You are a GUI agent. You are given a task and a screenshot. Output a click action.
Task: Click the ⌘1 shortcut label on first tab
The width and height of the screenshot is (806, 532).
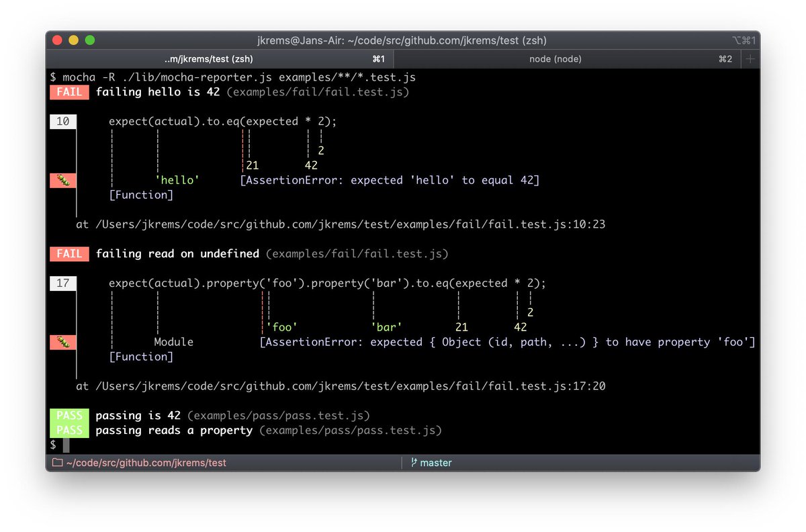point(378,59)
